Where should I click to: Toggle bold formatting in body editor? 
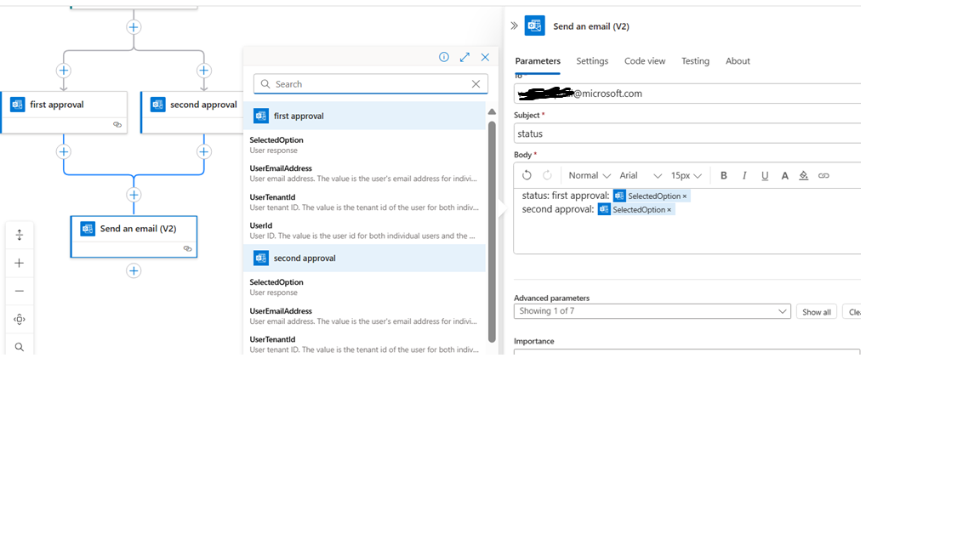click(x=724, y=175)
